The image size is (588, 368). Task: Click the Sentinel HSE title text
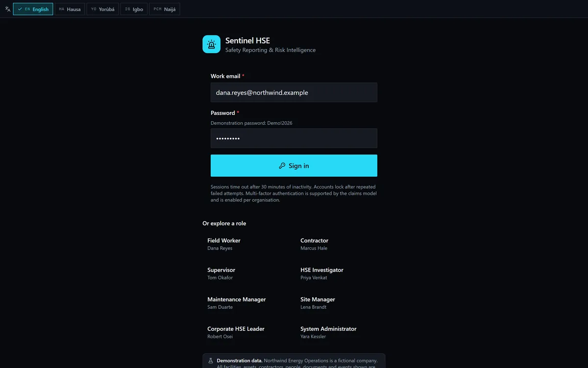[247, 41]
